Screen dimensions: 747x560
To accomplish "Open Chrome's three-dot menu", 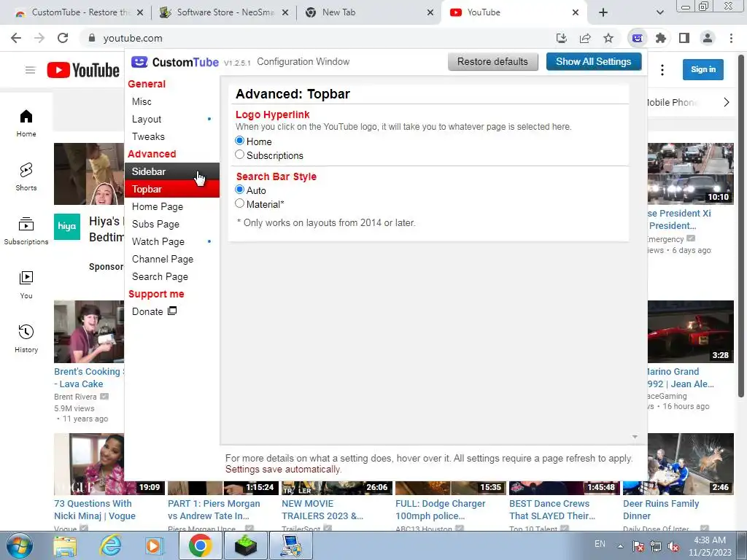I will 731,38.
